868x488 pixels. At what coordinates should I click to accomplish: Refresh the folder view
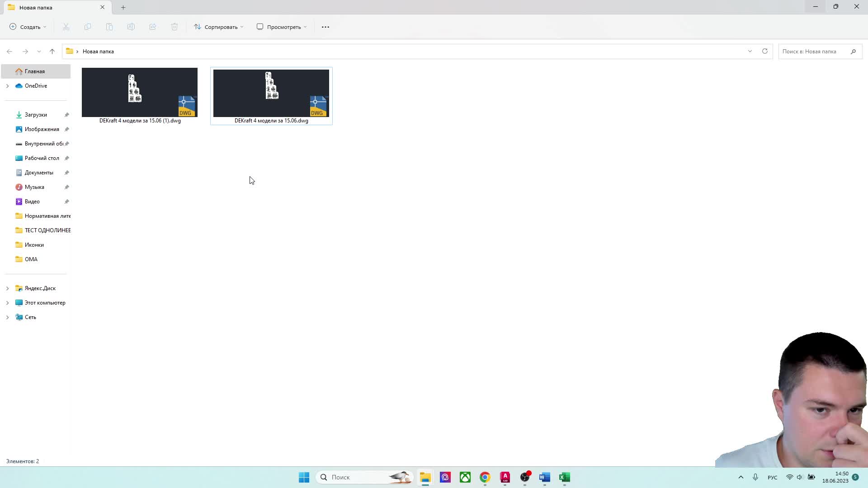click(x=765, y=51)
